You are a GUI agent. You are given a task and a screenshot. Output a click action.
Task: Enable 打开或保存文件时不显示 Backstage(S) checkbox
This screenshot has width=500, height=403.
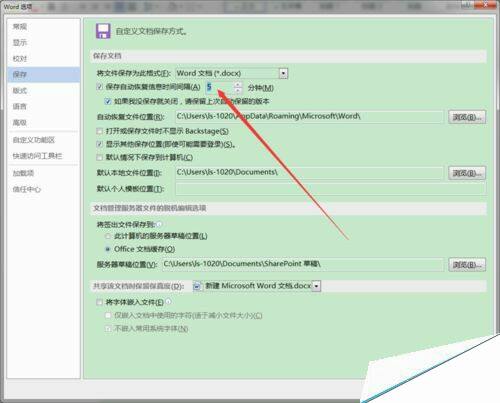point(99,131)
